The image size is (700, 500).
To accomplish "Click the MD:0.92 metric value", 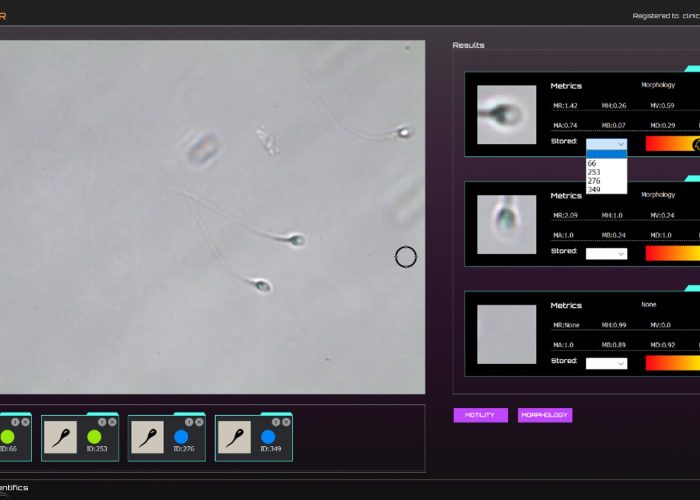I will (x=662, y=345).
